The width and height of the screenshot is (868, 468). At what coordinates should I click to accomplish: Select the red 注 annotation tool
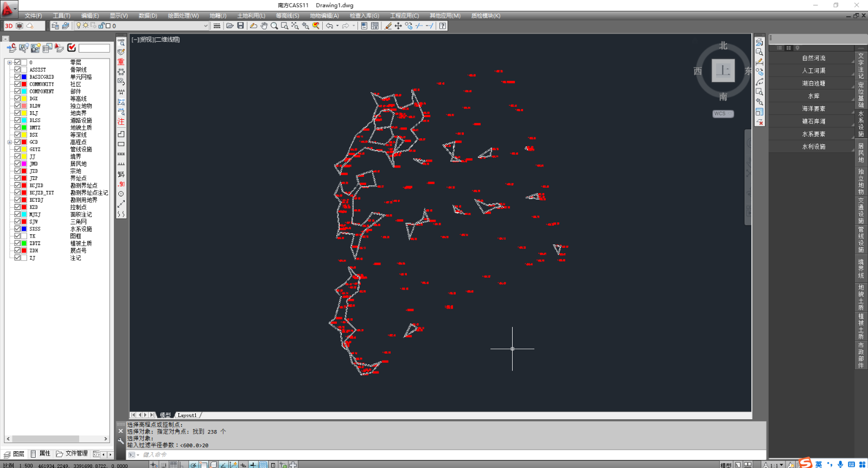click(121, 121)
